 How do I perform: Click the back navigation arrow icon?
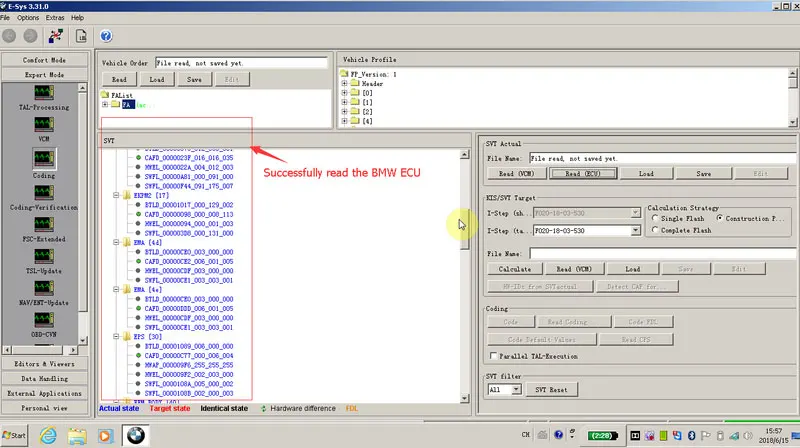click(x=9, y=36)
